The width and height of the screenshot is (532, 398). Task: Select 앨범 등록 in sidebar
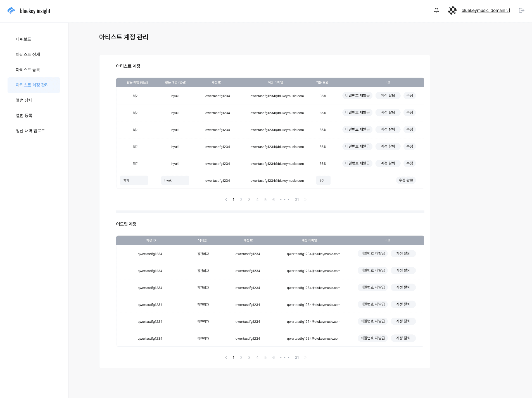(x=24, y=115)
